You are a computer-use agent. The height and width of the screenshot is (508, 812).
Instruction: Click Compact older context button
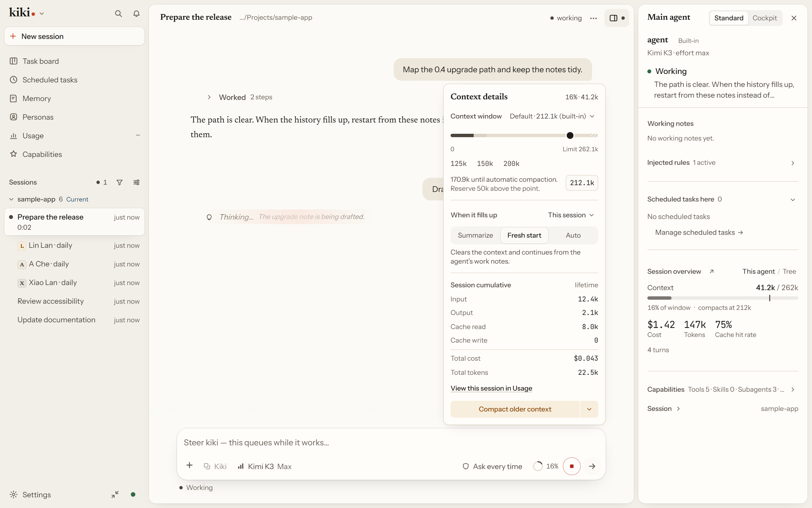515,409
